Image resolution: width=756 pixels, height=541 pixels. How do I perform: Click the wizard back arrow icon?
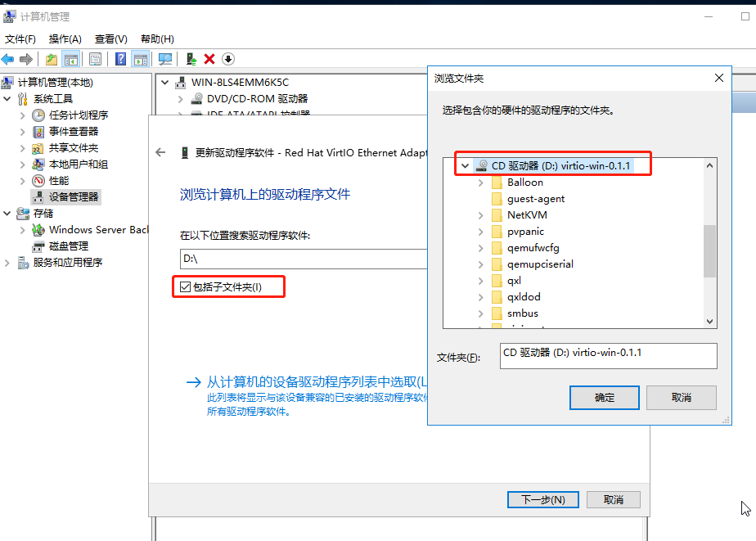tap(160, 153)
